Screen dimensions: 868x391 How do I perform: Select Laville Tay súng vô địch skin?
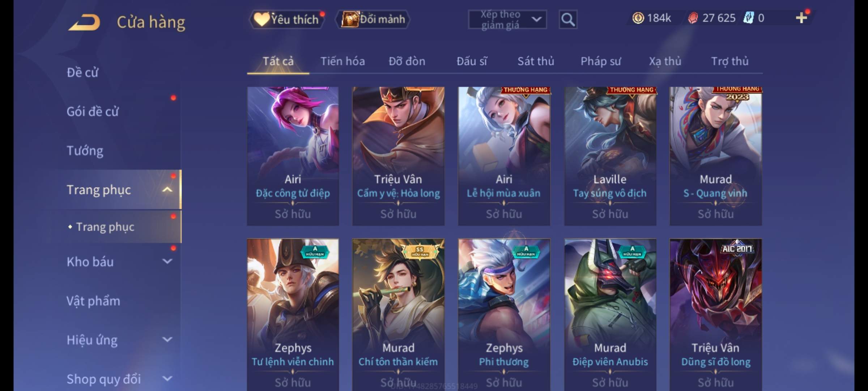610,156
